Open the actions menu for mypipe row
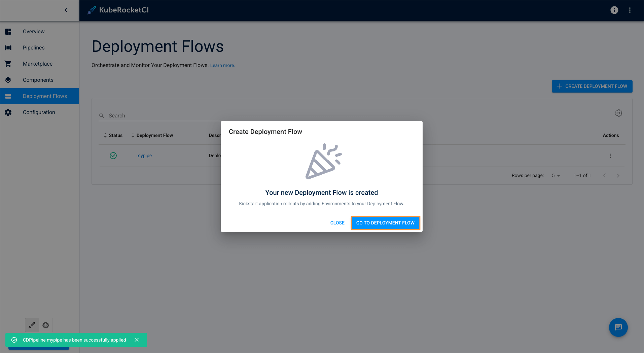644x353 pixels. 610,155
